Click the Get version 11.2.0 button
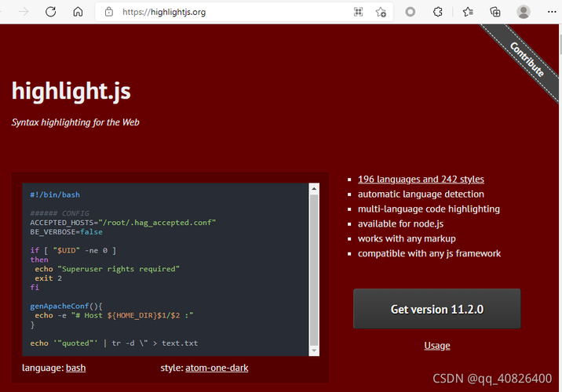Image resolution: width=562 pixels, height=392 pixels. pyautogui.click(x=437, y=309)
